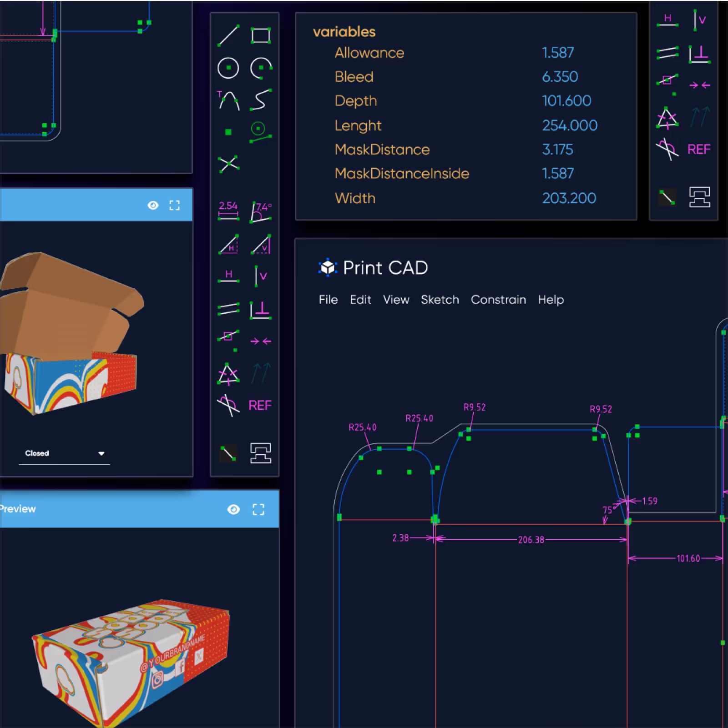
Task: Activate the coincident constraint with converging arrows
Action: (261, 341)
